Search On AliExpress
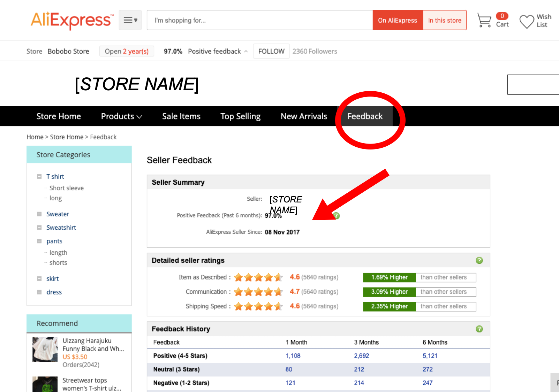Viewport: 559px width, 392px height. tap(398, 20)
